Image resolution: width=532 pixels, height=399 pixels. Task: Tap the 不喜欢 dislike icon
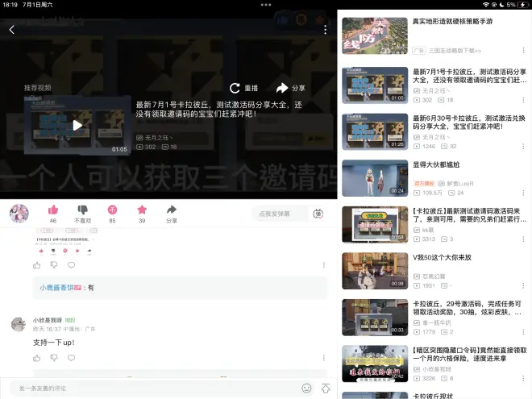click(x=82, y=210)
